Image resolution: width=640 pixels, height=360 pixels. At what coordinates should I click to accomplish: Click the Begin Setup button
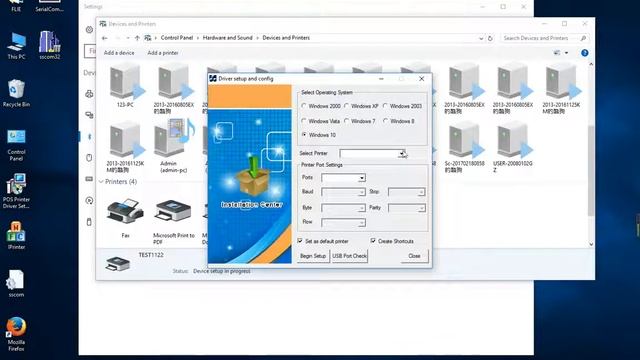(313, 256)
